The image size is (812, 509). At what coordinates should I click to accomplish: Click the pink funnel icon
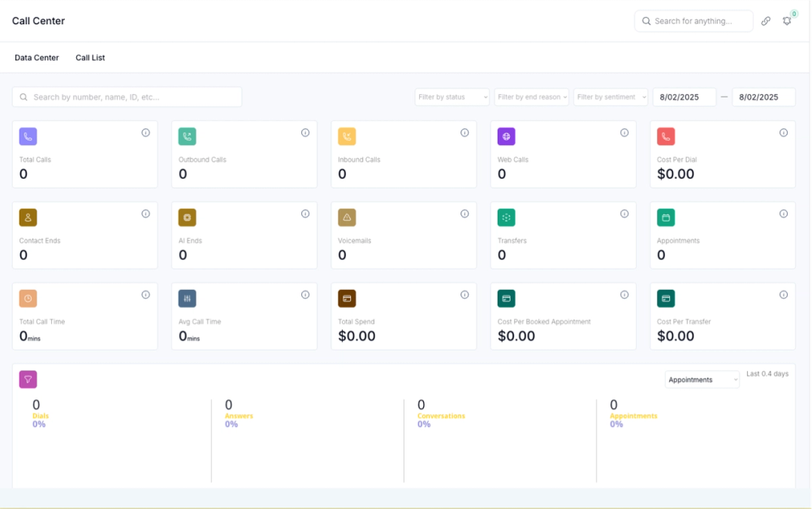[x=28, y=380]
